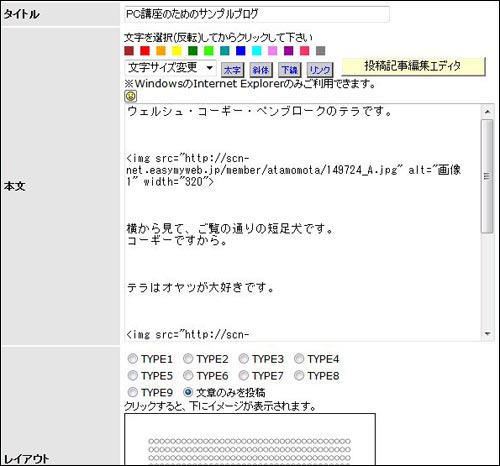Select the TYPE4 layout radio button
The image size is (500, 466).
(299, 359)
